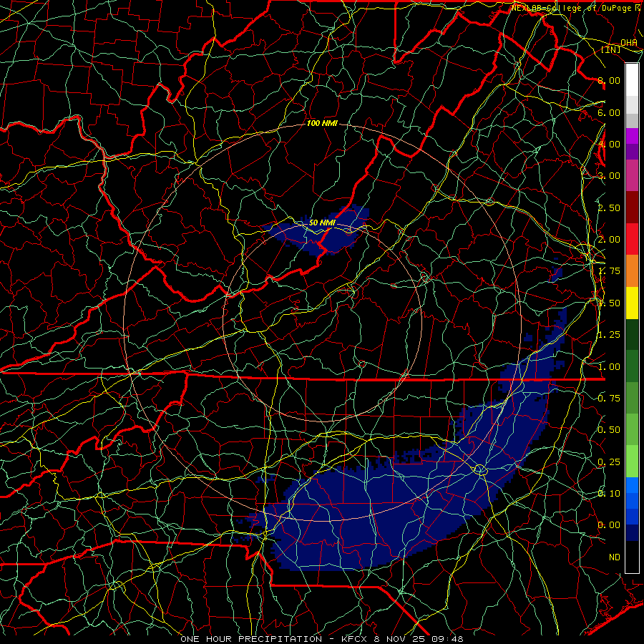Click the One Hour Precipitation KFCX title
644x644 pixels.
click(x=322, y=639)
